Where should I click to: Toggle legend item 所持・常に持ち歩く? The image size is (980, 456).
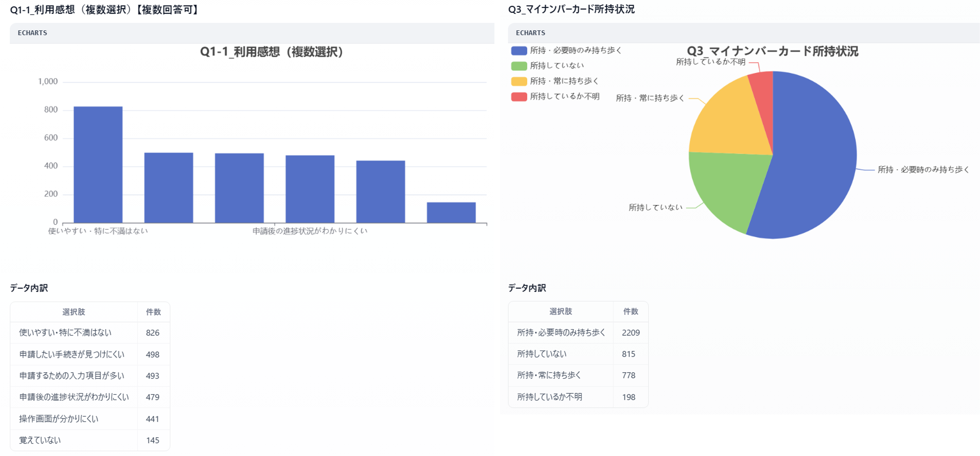pos(555,81)
